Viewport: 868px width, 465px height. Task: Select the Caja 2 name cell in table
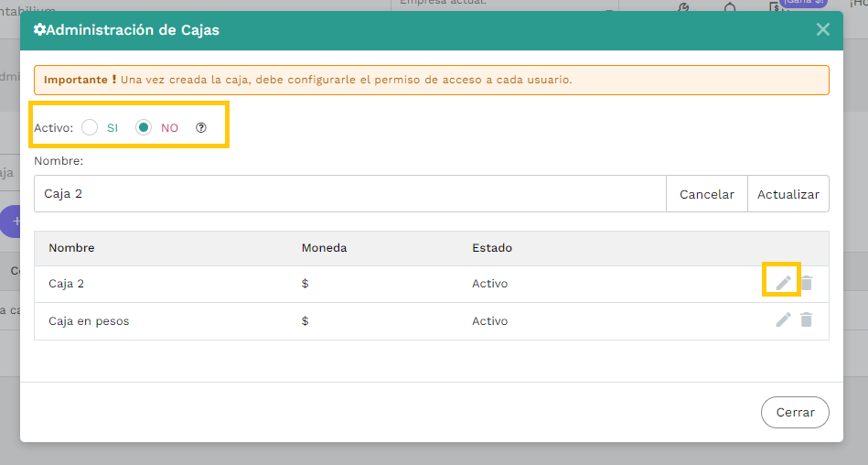[x=67, y=284]
